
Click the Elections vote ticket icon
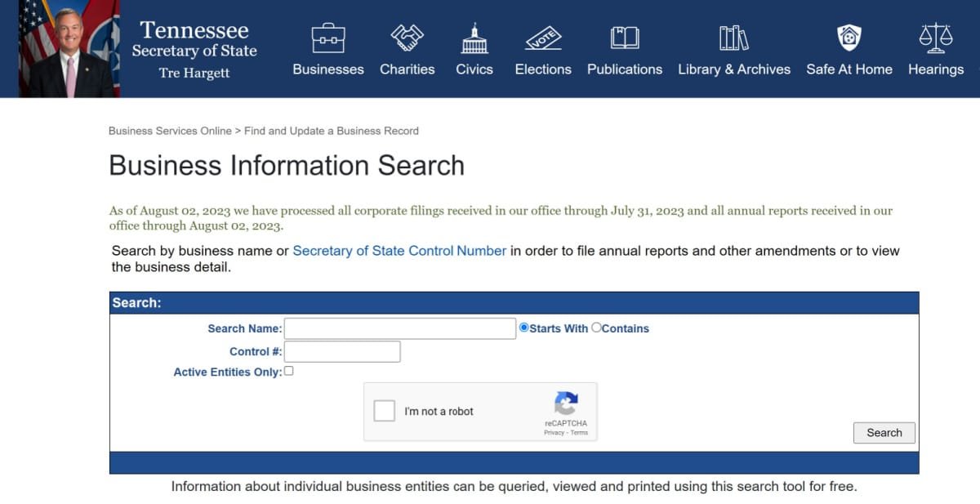tap(543, 38)
